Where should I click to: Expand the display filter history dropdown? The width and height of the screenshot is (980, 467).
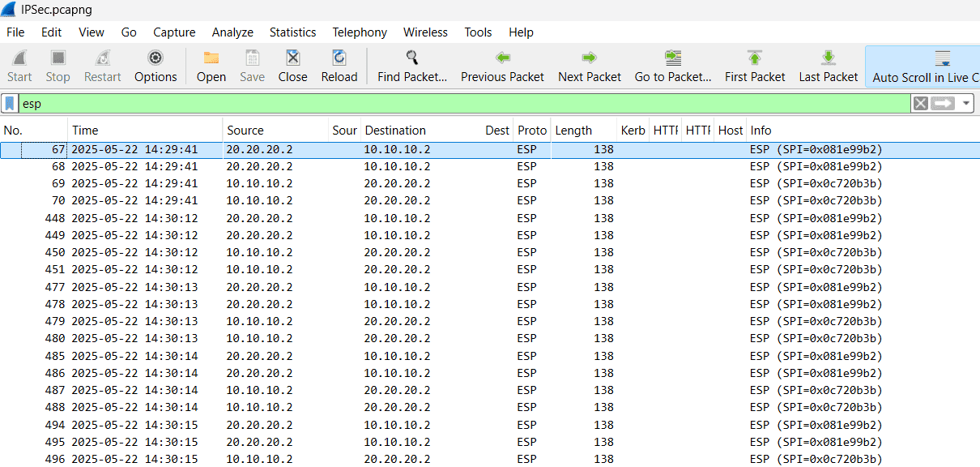[965, 104]
